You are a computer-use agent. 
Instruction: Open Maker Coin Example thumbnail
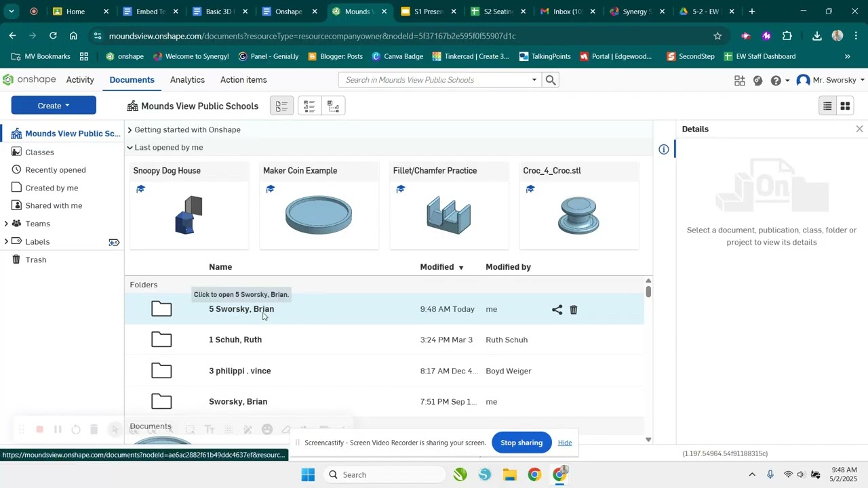[319, 216]
